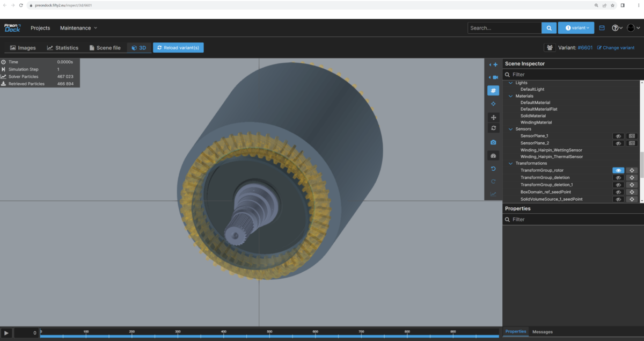Show TransformGroup_deletion via its eye toggle
Image resolution: width=644 pixels, height=341 pixels.
(618, 178)
